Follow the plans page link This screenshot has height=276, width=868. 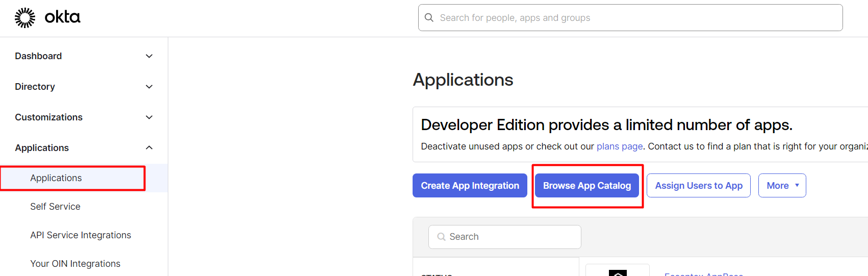(x=620, y=146)
